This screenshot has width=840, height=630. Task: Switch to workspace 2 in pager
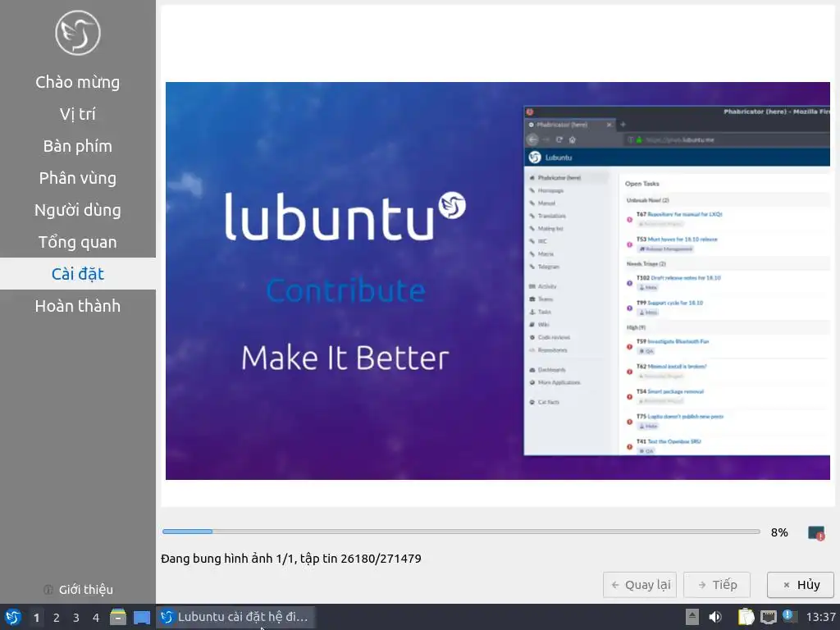click(57, 617)
